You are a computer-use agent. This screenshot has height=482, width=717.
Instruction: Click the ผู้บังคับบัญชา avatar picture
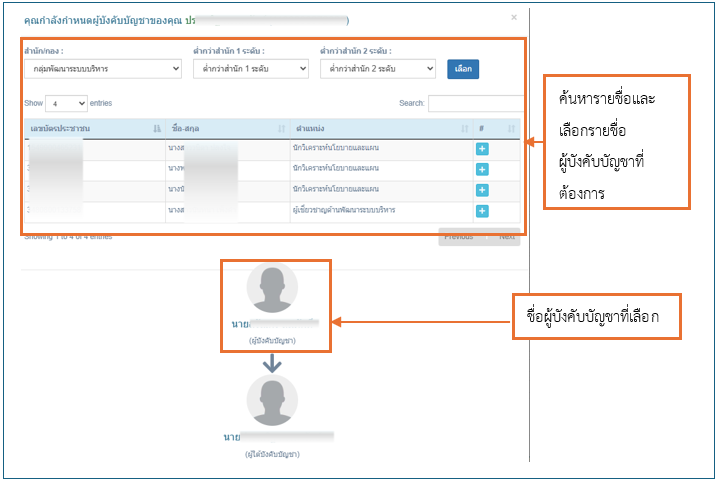pyautogui.click(x=272, y=288)
